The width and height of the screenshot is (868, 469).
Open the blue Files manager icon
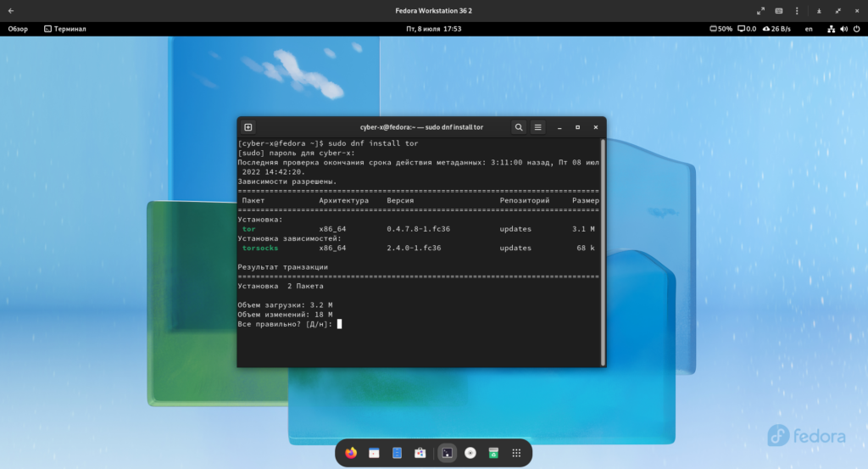coord(397,453)
